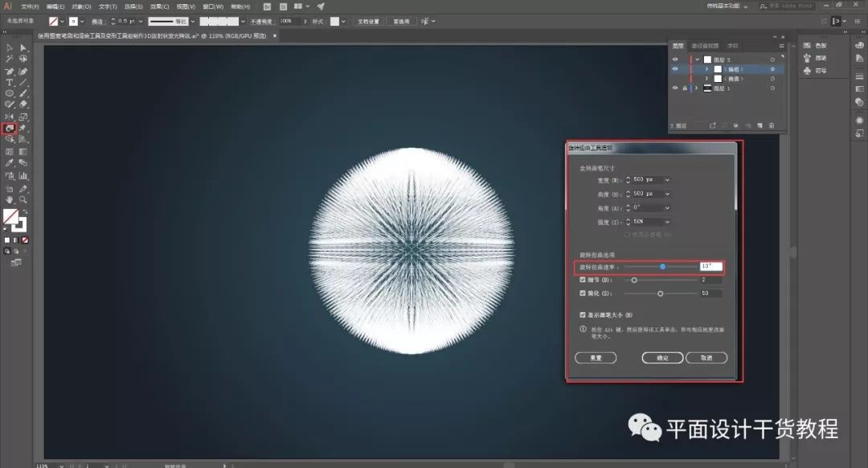Screen dimensions: 868x468
Task: Uncheck the 细节 (Detail) checkbox
Action: (583, 280)
